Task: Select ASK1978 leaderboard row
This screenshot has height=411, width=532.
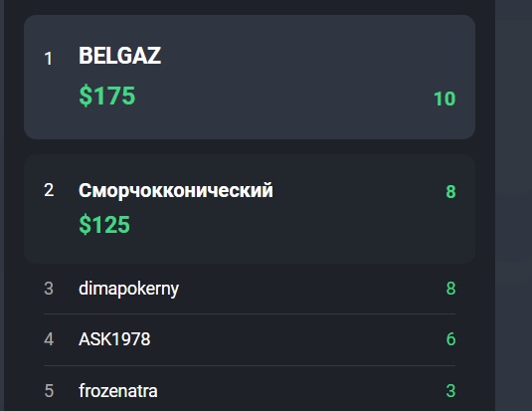Action: tap(250, 339)
